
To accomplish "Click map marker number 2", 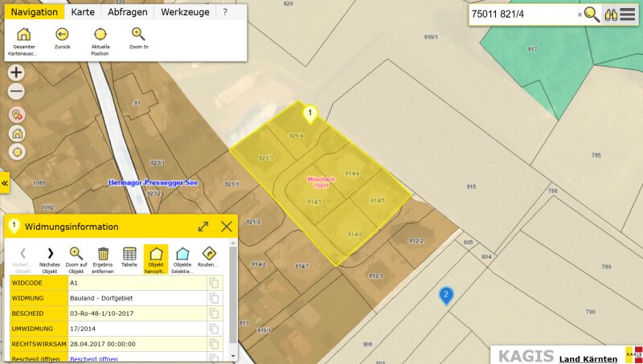I will pos(445,296).
